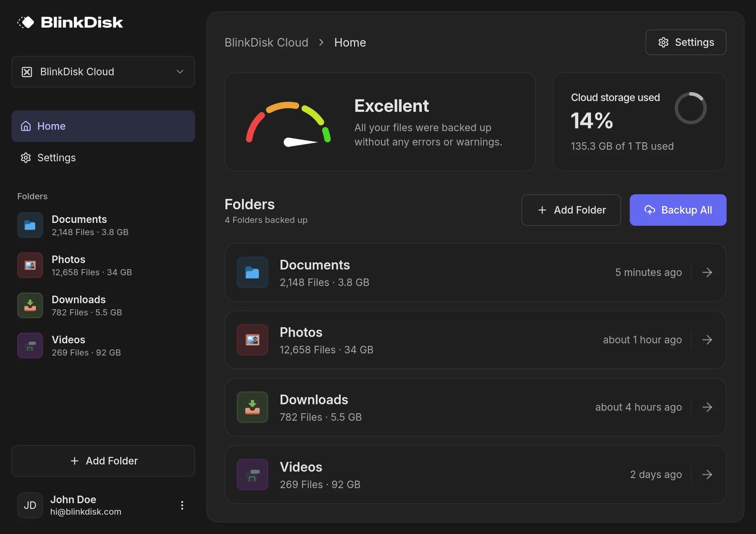Click the cloud storage usage ring
756x534 pixels.
point(690,108)
